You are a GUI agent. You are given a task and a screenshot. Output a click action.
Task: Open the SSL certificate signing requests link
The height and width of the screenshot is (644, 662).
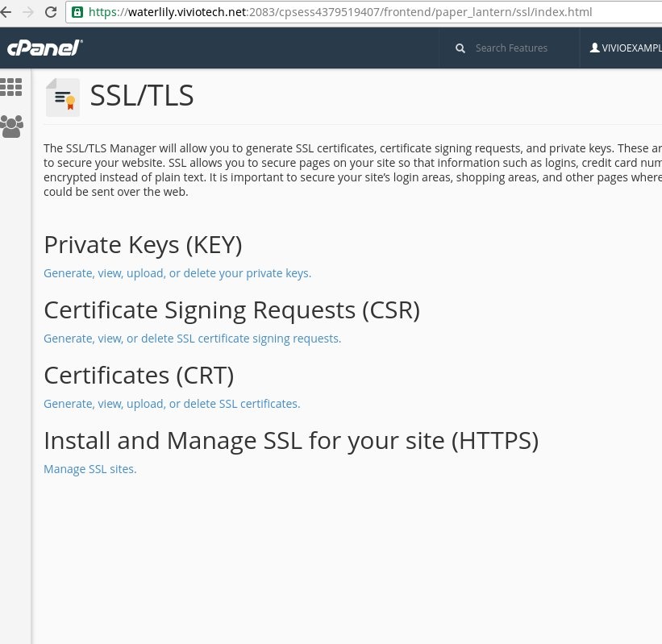(x=192, y=339)
